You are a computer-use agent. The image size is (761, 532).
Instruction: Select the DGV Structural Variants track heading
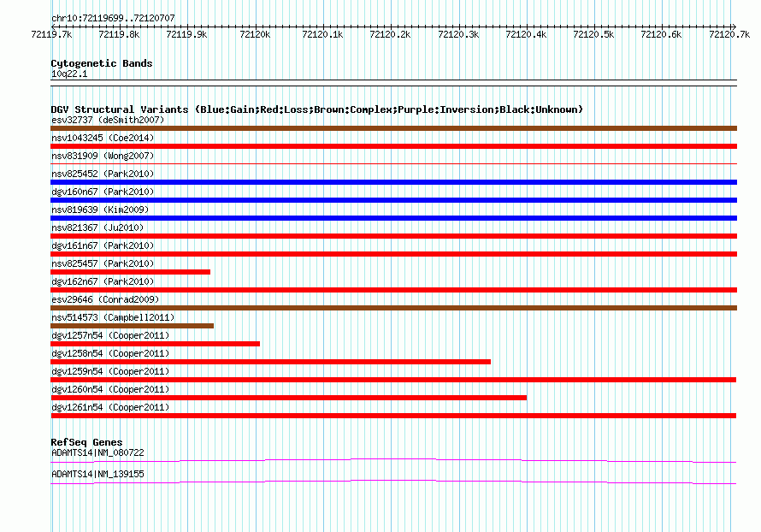[317, 109]
